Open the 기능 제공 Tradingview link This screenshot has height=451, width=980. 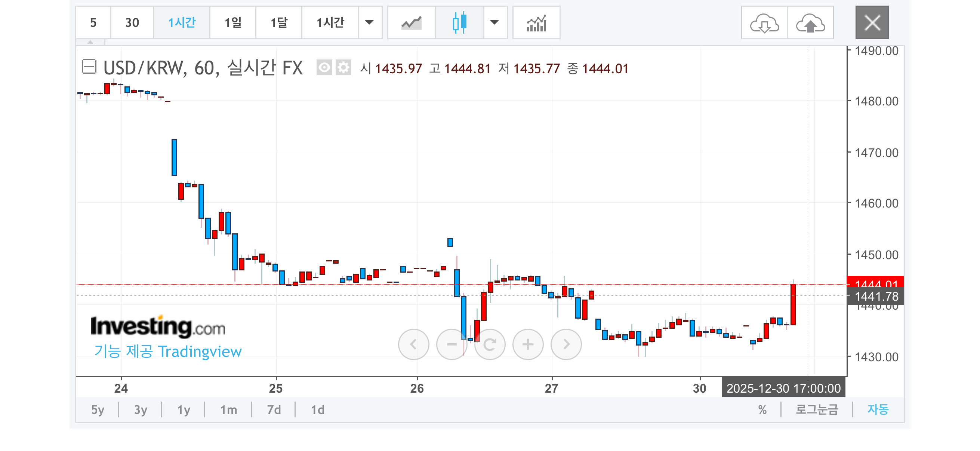pyautogui.click(x=168, y=351)
